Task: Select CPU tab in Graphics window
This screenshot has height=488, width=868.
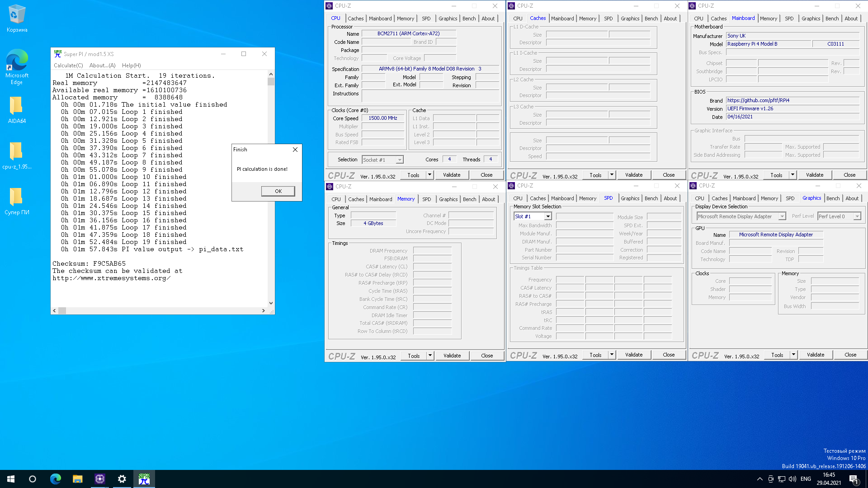Action: [699, 198]
